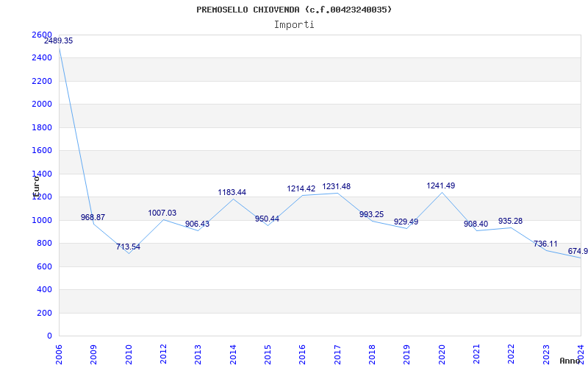The image size is (588, 368).
Task: Click the x-axis year 2019
Action: click(407, 355)
